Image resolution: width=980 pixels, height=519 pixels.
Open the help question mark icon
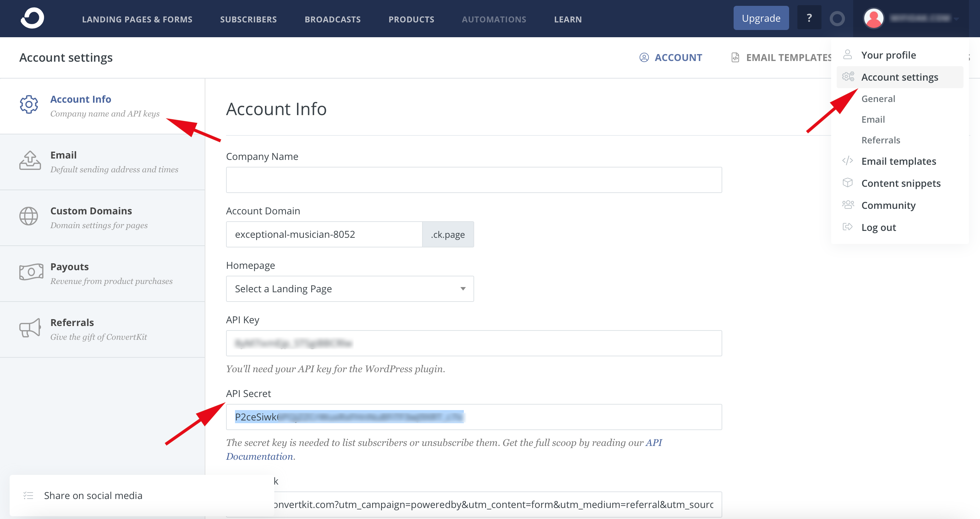(809, 18)
